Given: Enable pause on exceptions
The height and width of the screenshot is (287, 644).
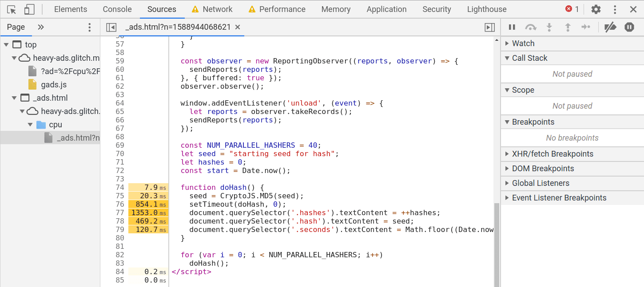Looking at the screenshot, I should (x=629, y=27).
